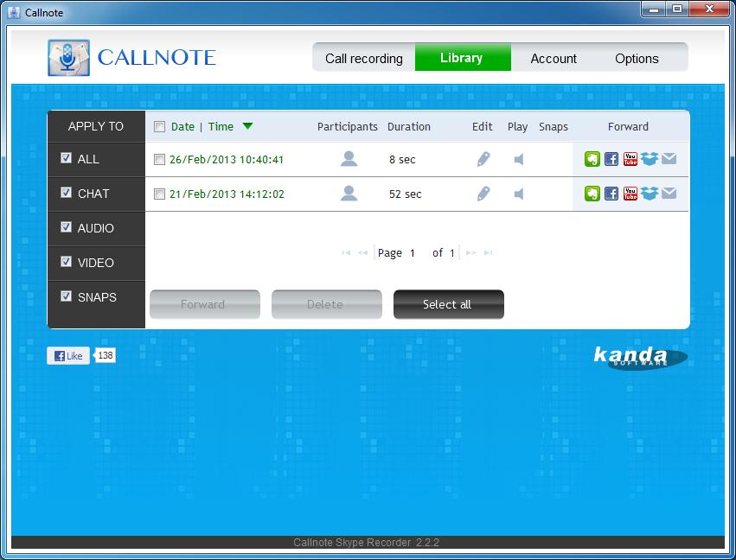736x560 pixels.
Task: Close the Callnote window
Action: tap(710, 9)
